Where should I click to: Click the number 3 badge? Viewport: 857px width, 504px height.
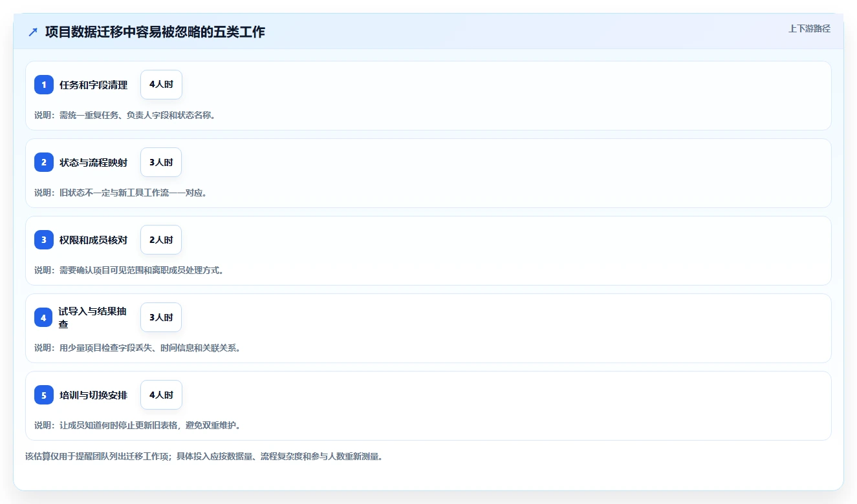[44, 240]
